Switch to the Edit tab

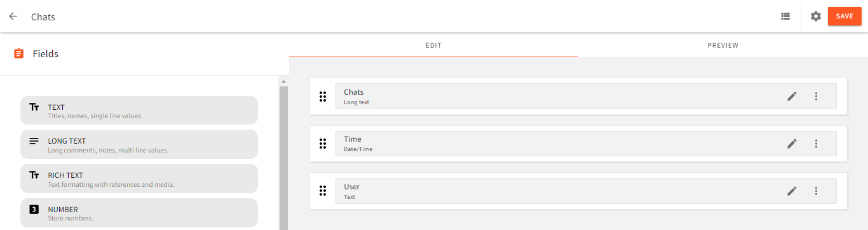tap(433, 46)
